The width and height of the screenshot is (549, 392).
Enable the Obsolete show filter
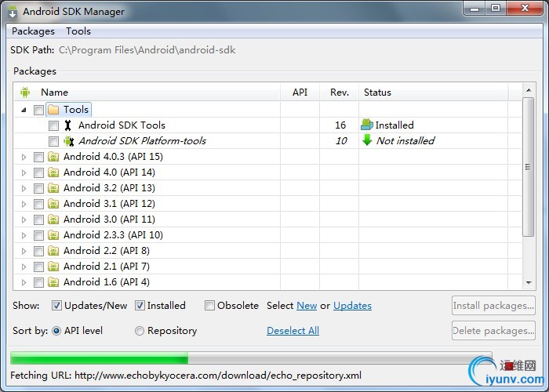click(209, 306)
